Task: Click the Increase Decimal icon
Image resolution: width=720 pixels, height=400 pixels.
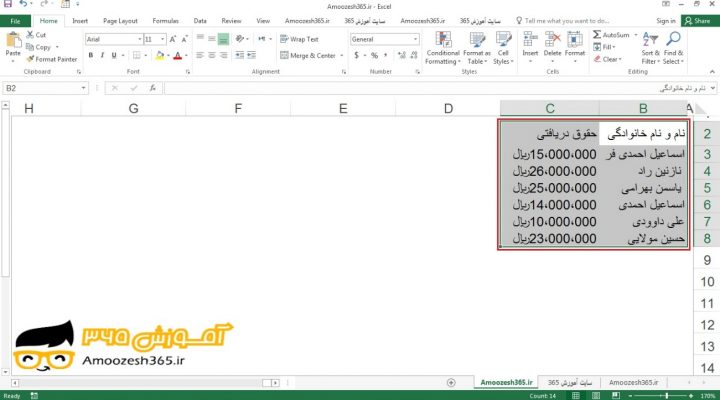Action: (x=402, y=56)
